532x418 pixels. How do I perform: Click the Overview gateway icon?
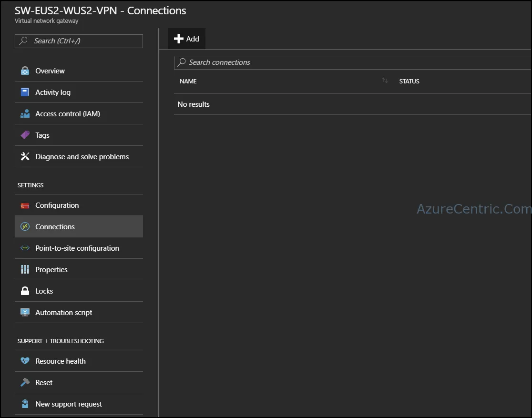pyautogui.click(x=25, y=71)
